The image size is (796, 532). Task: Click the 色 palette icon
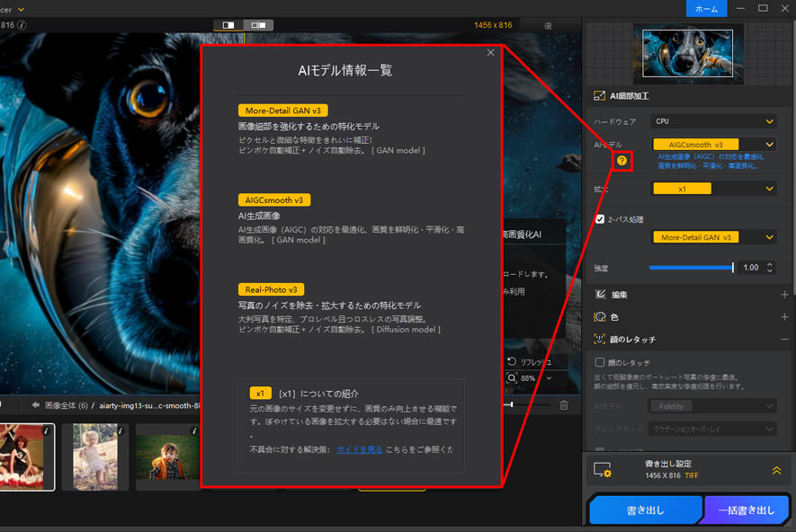(x=600, y=317)
